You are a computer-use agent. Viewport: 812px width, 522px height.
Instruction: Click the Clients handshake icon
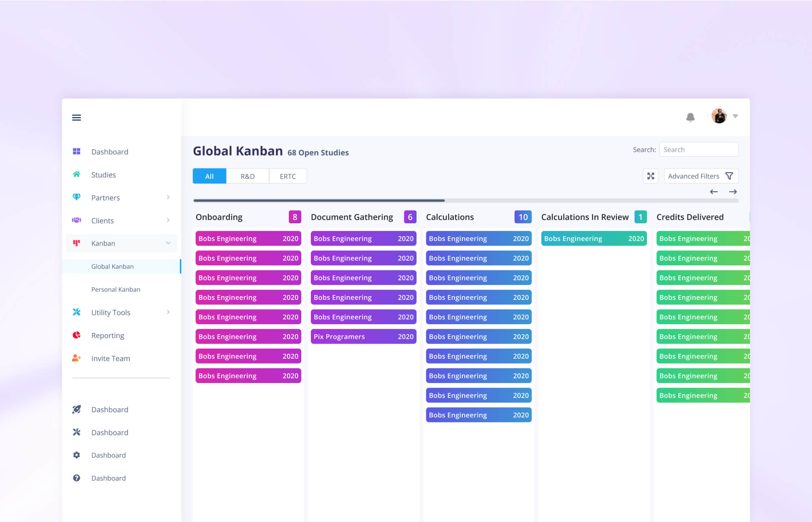pyautogui.click(x=77, y=220)
